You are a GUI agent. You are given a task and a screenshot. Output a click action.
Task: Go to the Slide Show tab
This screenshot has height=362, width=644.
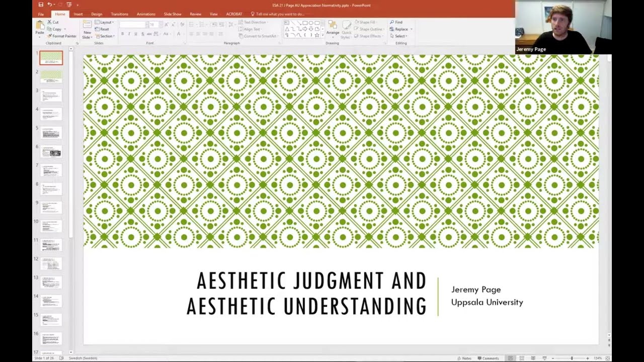[173, 14]
